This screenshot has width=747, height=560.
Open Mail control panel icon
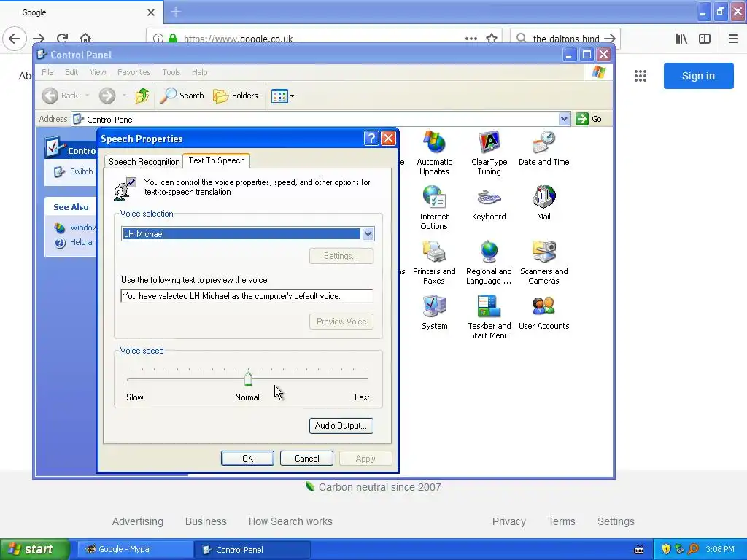(543, 203)
